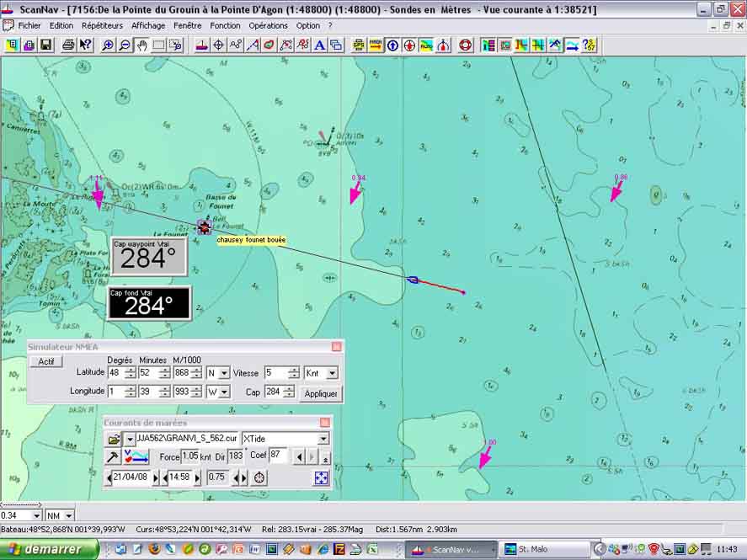The width and height of the screenshot is (747, 560).
Task: Select the route creation tool
Action: click(236, 45)
